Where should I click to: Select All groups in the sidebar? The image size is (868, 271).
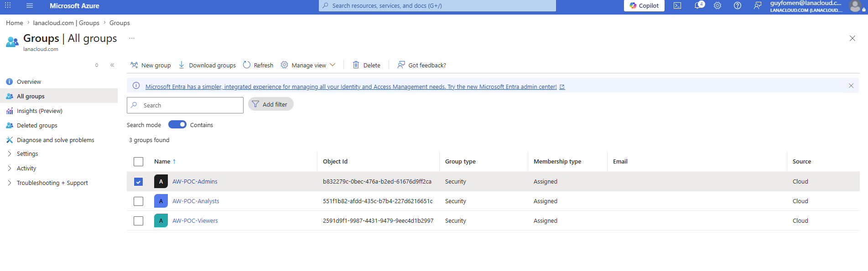pos(59,96)
